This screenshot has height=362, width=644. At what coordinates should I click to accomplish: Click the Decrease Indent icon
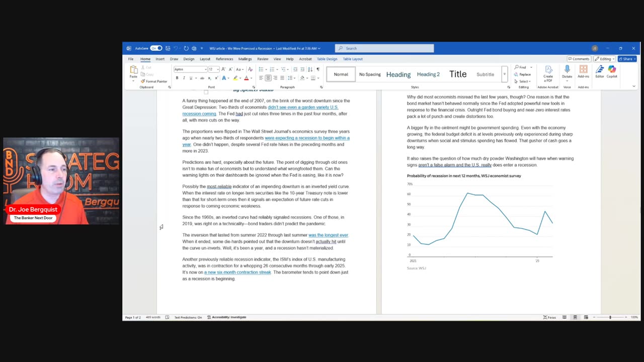(295, 69)
